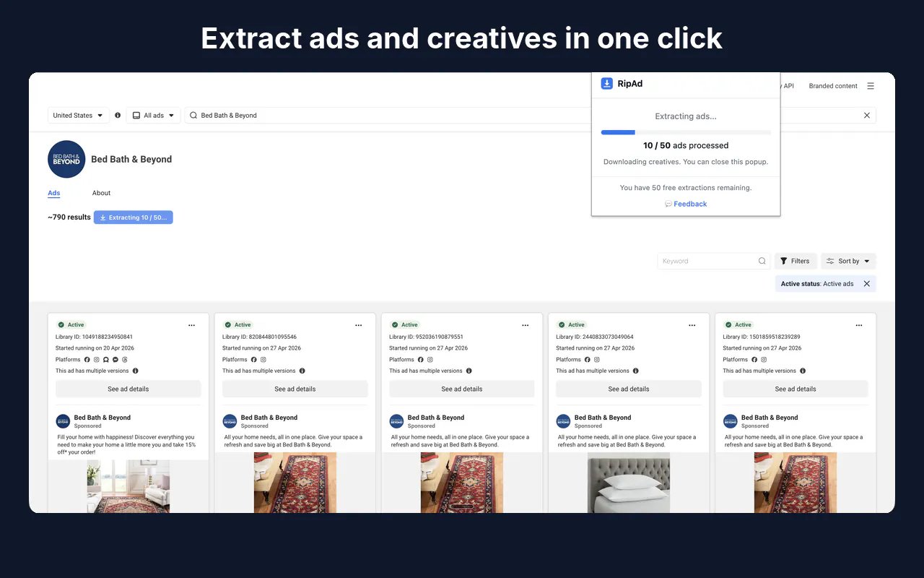The width and height of the screenshot is (924, 578).
Task: Open Branded content menu item
Action: pos(833,86)
